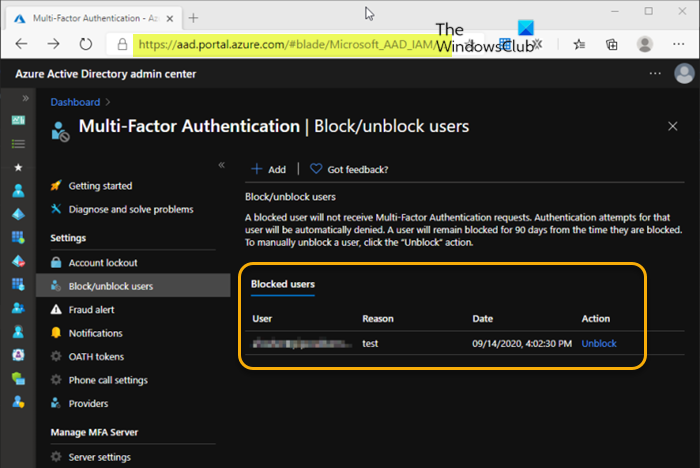Open Notifications settings

tap(95, 333)
